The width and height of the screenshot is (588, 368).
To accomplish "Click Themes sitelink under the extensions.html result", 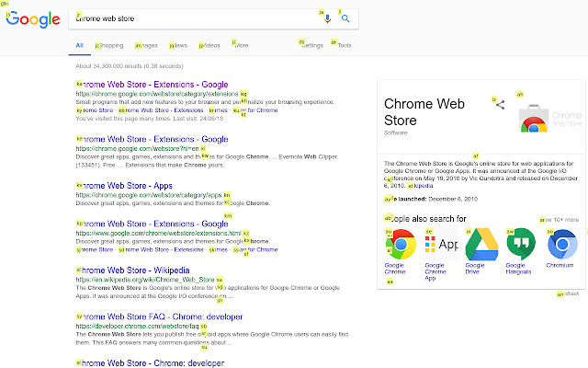I will (x=219, y=249).
